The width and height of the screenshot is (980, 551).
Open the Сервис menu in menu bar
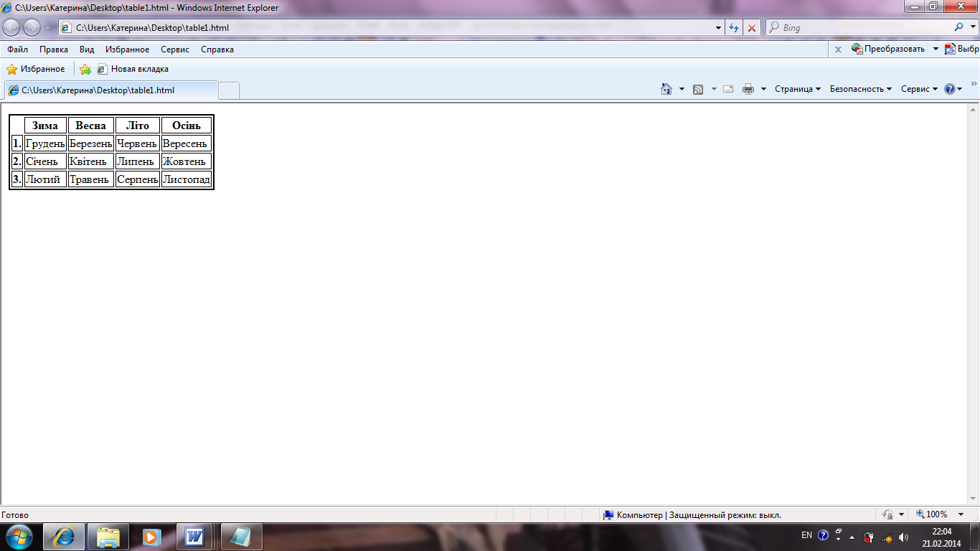[175, 50]
